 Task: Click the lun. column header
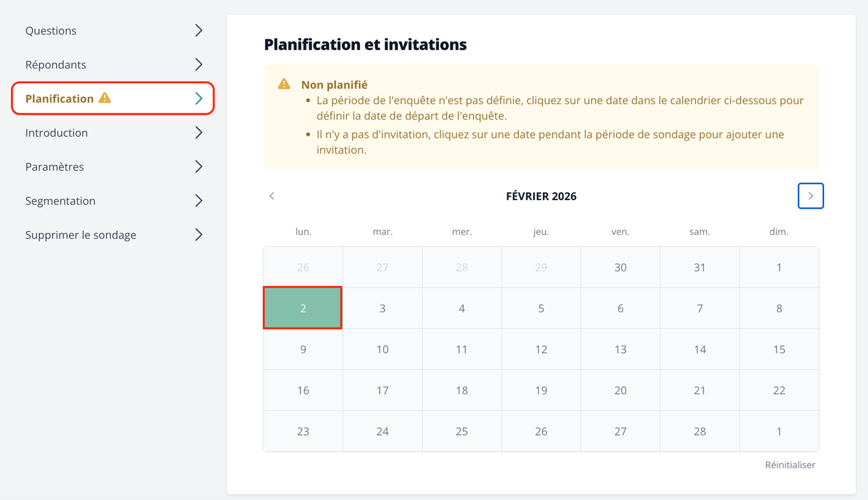click(303, 231)
